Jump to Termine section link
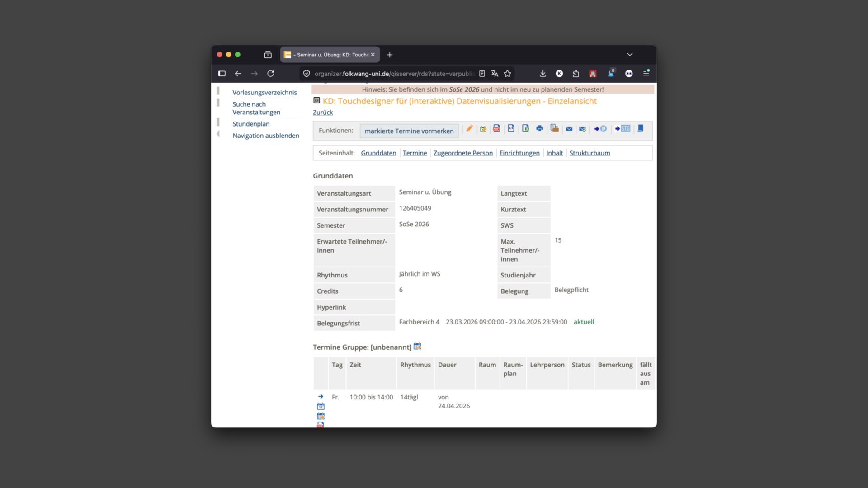 click(415, 153)
